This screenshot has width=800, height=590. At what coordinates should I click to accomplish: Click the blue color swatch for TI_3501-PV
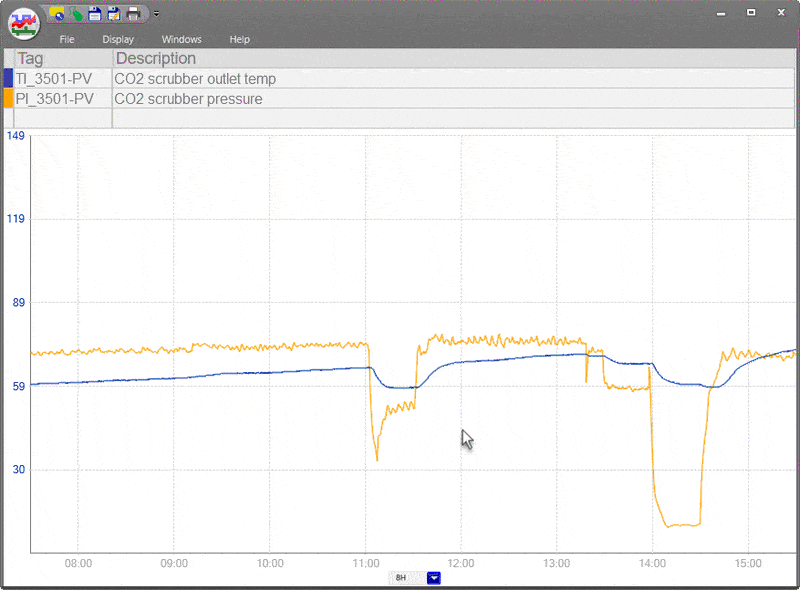point(8,79)
